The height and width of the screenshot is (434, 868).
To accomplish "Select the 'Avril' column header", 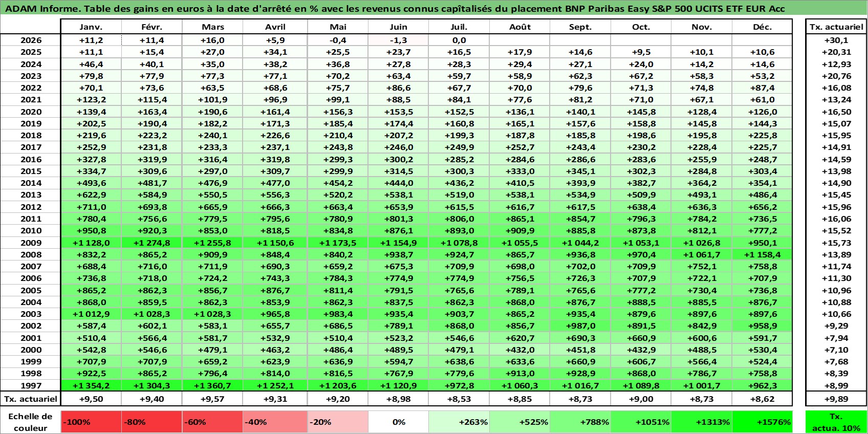I will (275, 27).
